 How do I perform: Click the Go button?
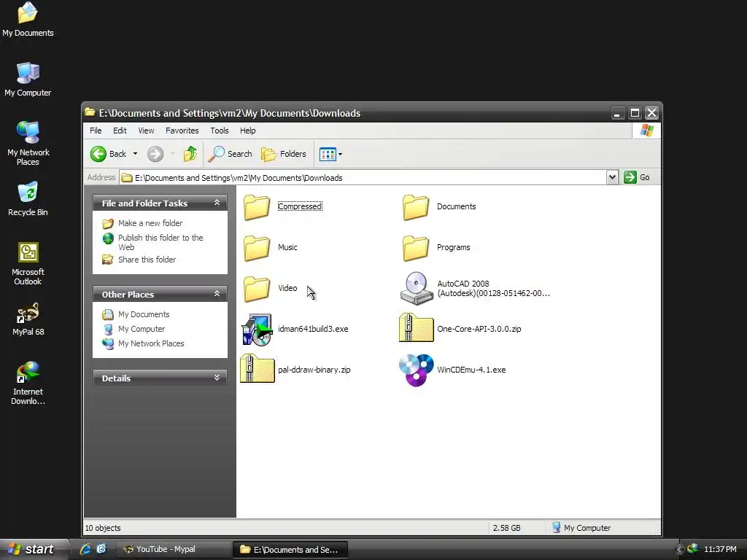click(x=638, y=178)
